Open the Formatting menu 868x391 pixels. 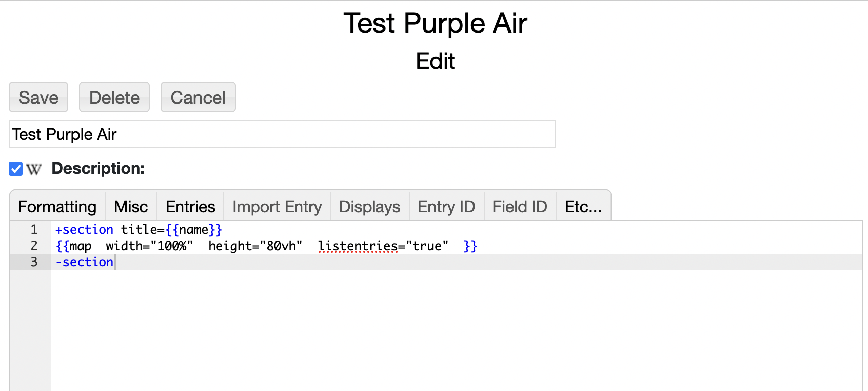pyautogui.click(x=57, y=207)
